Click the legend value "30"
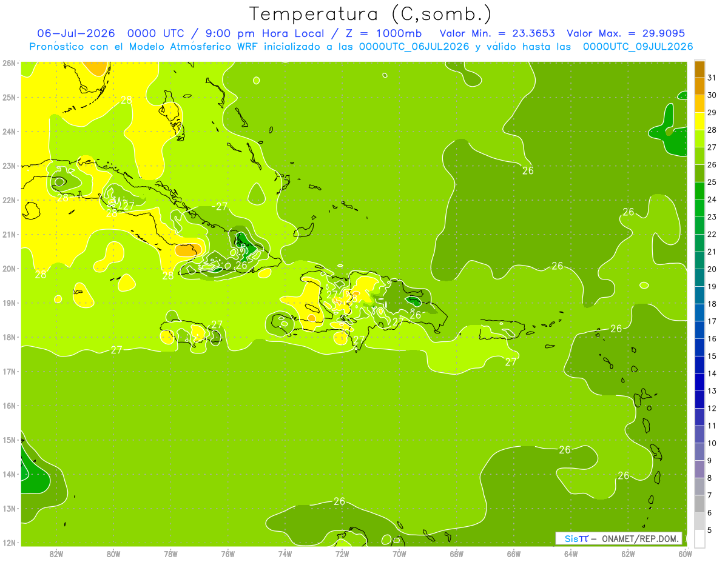This screenshot has height=562, width=728. coord(712,95)
